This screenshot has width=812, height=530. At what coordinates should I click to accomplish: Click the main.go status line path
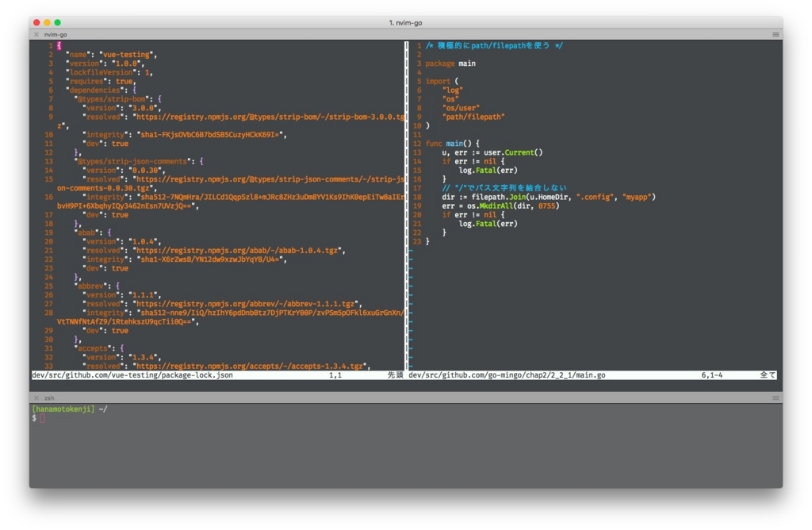click(x=507, y=375)
